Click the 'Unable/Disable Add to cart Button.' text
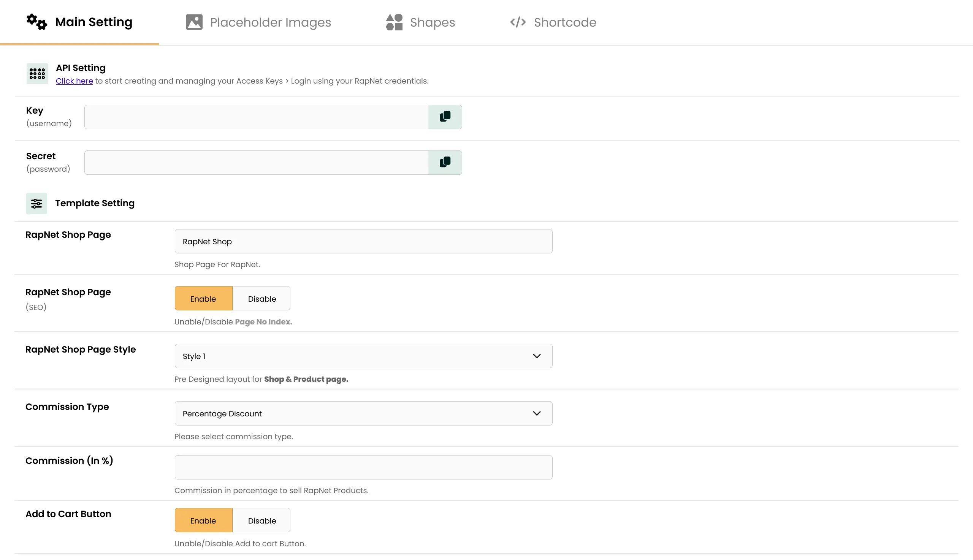 coord(240,543)
